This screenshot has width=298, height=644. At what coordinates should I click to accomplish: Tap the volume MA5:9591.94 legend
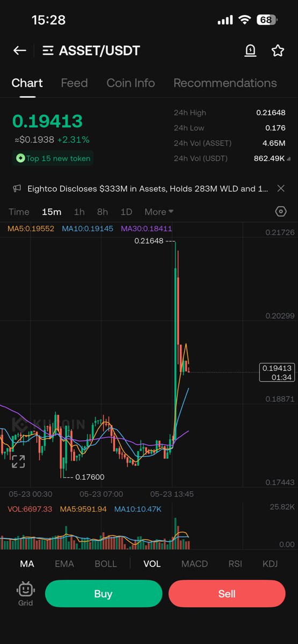tap(83, 509)
